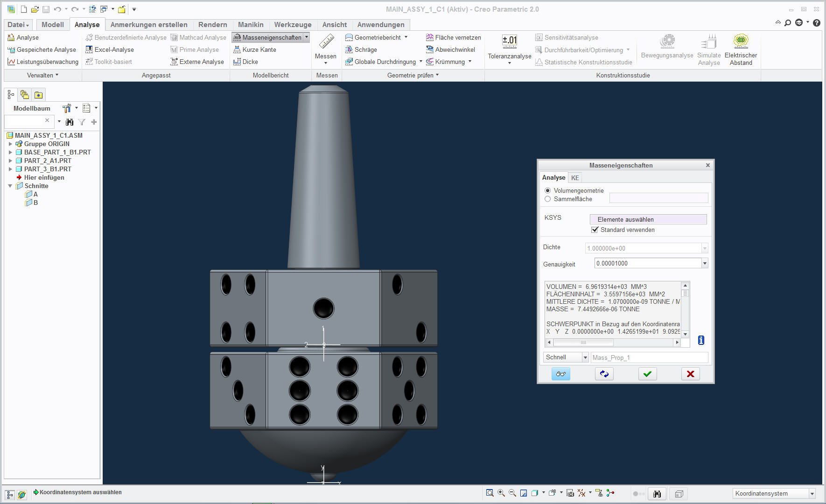The width and height of the screenshot is (826, 504).
Task: Click the Krümmung command
Action: point(445,62)
